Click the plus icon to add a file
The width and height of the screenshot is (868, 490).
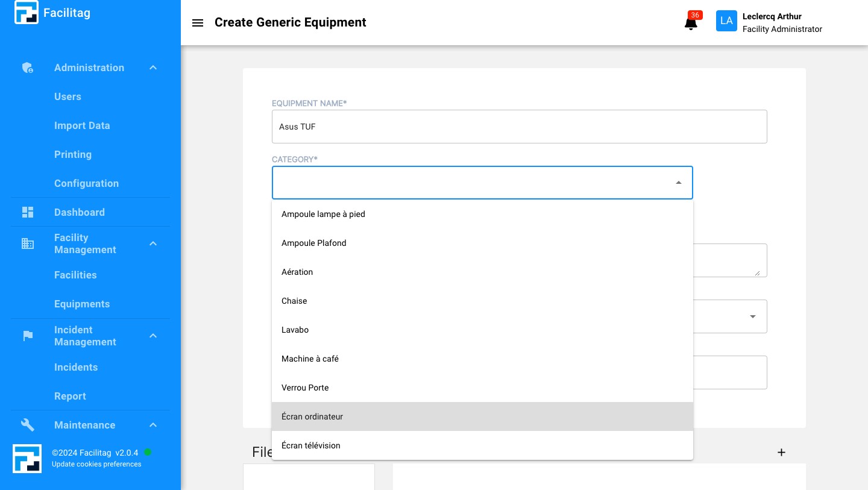tap(781, 452)
